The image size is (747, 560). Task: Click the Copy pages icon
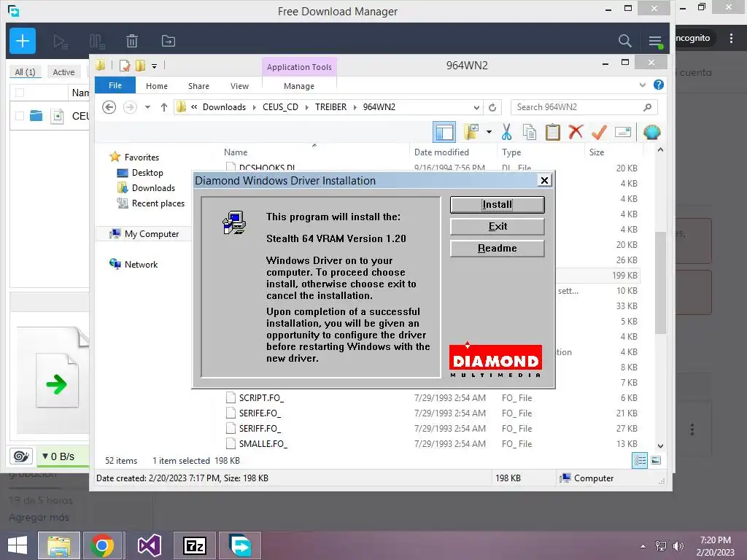pyautogui.click(x=529, y=132)
